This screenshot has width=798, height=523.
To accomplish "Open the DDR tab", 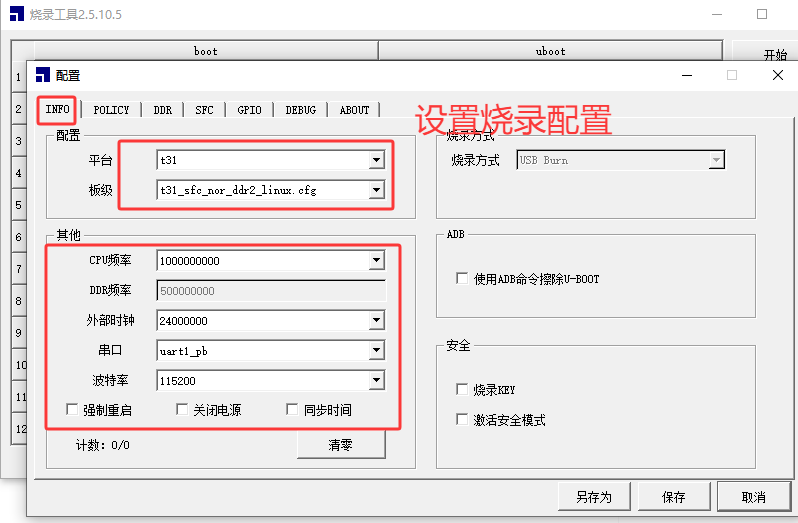I will tap(163, 110).
